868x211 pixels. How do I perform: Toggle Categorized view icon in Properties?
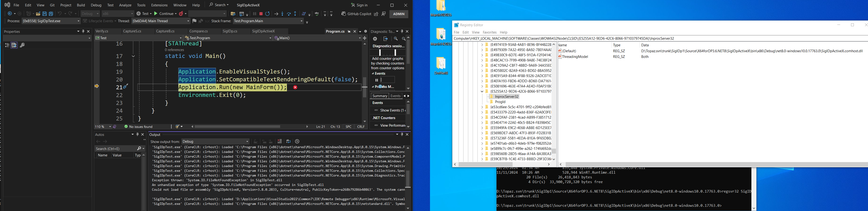click(7, 45)
